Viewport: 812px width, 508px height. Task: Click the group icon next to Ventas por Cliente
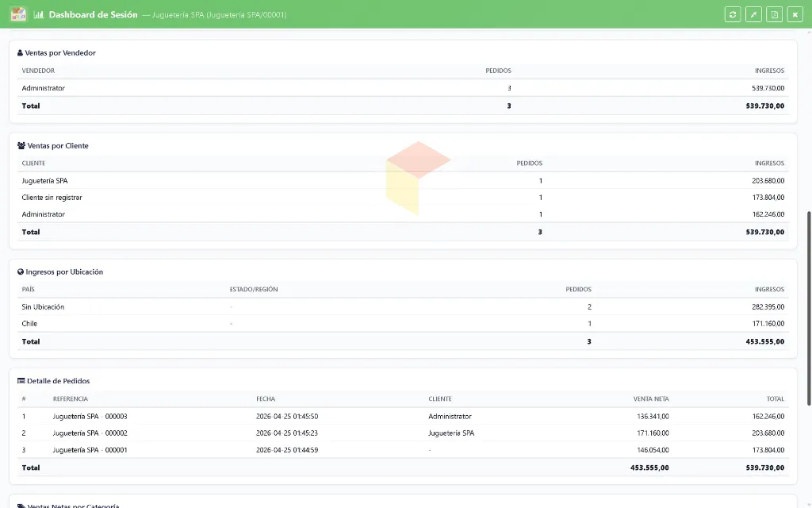click(21, 146)
